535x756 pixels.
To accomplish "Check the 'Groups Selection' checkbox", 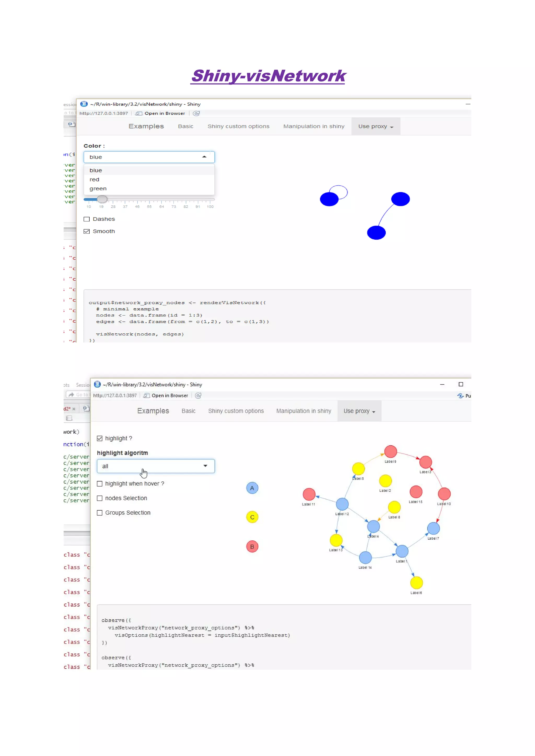I will point(100,513).
